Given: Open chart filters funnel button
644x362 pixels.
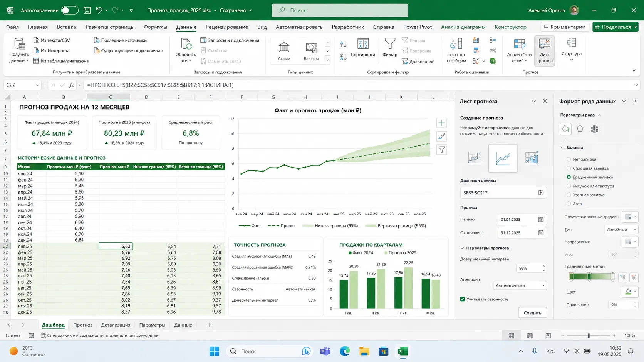Looking at the screenshot, I should [441, 150].
